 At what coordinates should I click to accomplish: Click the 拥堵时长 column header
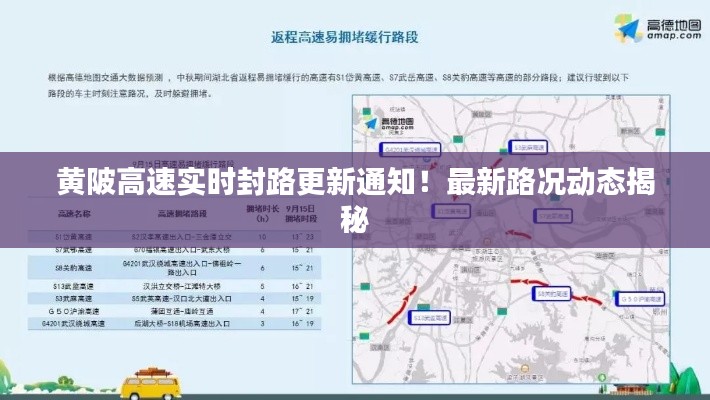coord(260,212)
